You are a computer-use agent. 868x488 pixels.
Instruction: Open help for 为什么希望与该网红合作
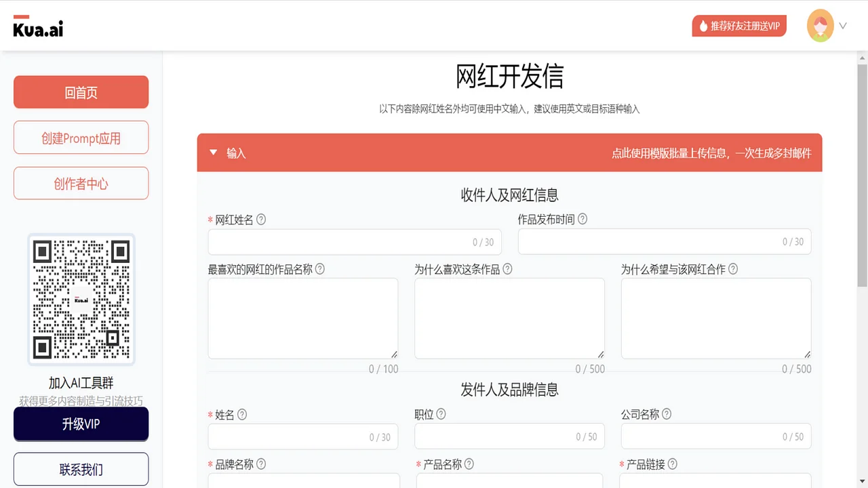pos(732,269)
